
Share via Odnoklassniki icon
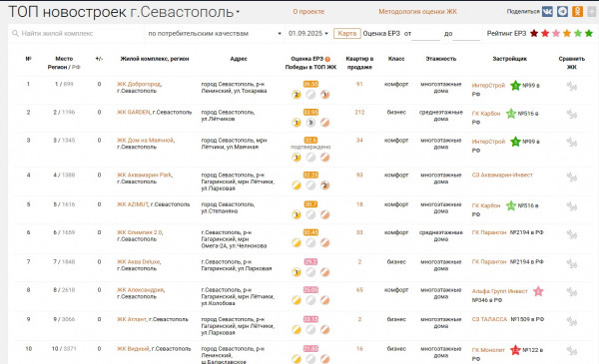coord(577,11)
